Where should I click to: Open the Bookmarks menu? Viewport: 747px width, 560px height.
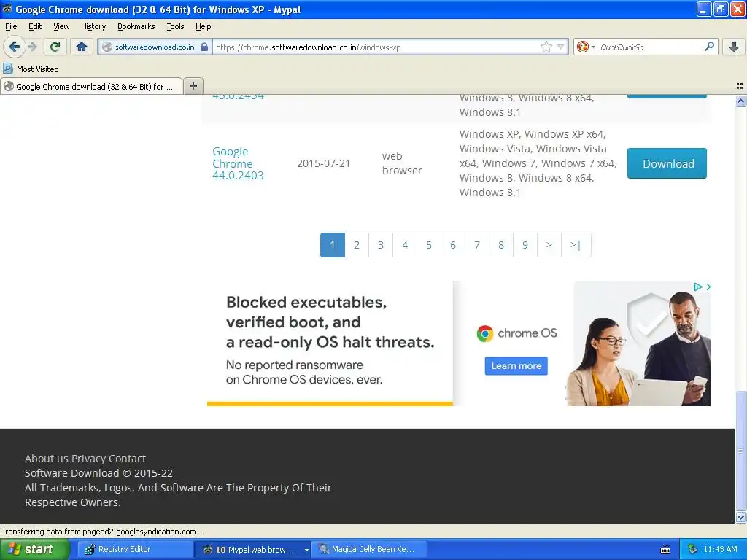click(x=136, y=26)
